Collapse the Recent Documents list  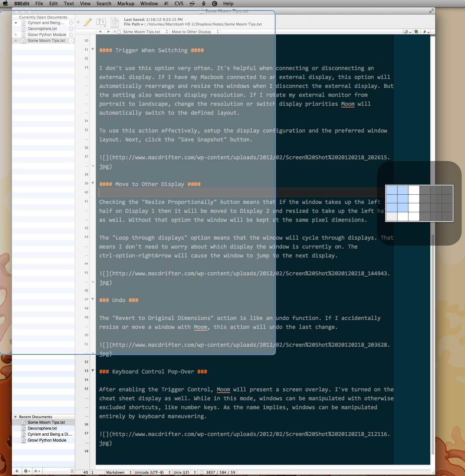[15, 417]
